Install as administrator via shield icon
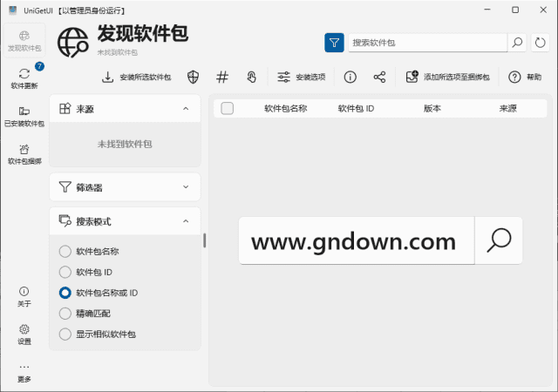The image size is (558, 392). click(x=193, y=77)
